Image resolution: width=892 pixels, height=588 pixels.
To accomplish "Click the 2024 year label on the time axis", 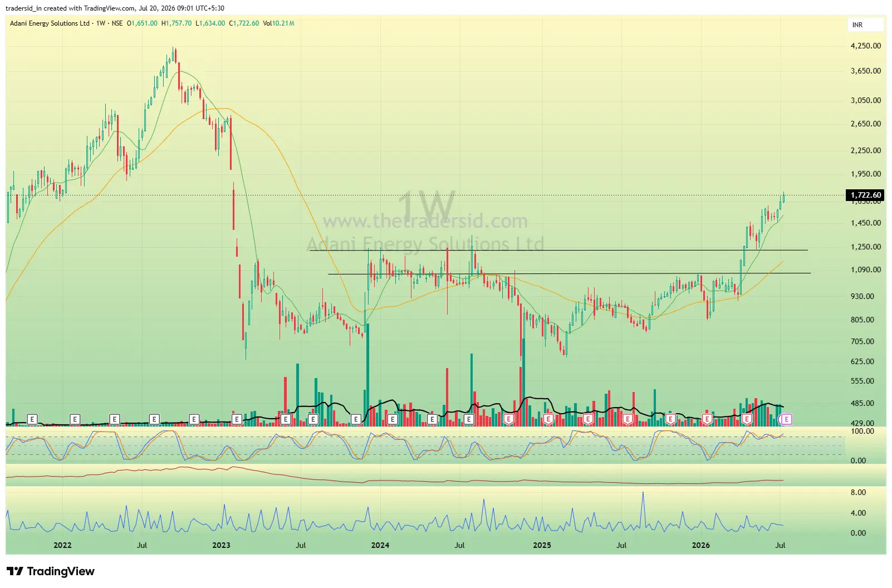I will 380,545.
